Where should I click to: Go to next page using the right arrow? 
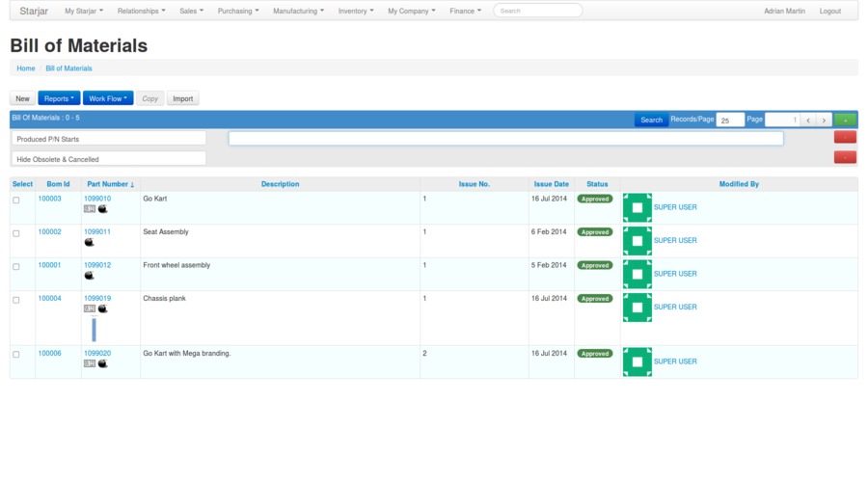824,120
